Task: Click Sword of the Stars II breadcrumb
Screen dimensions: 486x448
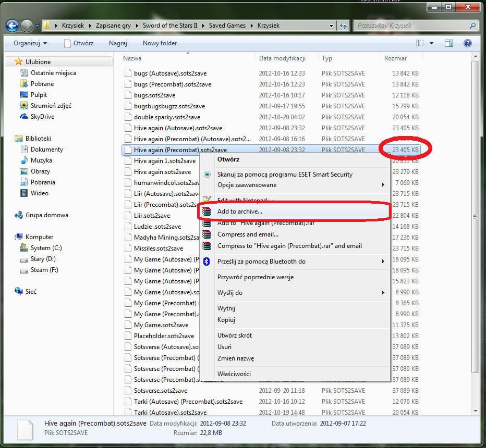Action: click(170, 26)
